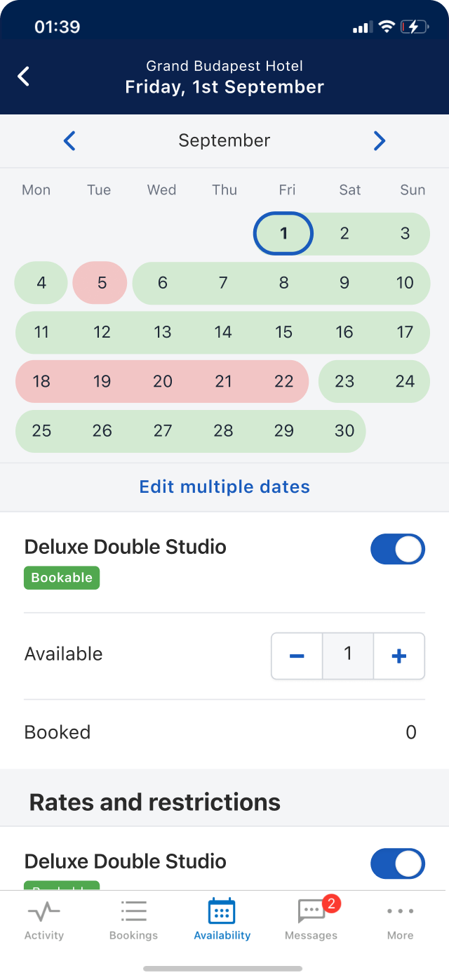Open Messages with two unread
This screenshot has height=980, width=449.
tap(311, 920)
